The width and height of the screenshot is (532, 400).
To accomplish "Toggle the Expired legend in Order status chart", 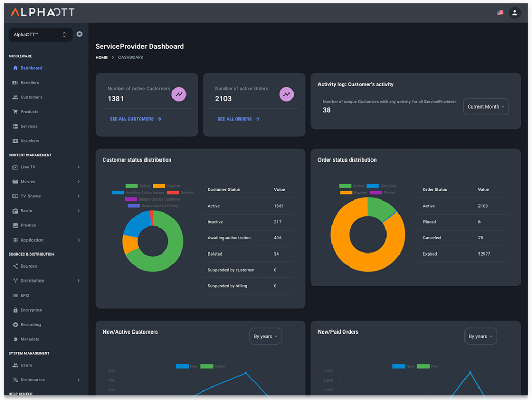I will pos(352,192).
